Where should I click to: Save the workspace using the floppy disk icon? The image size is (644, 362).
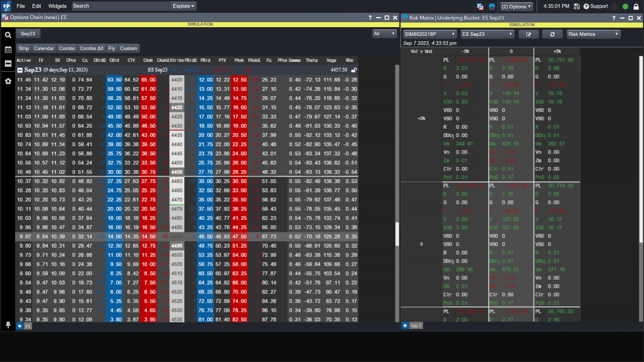(577, 6)
